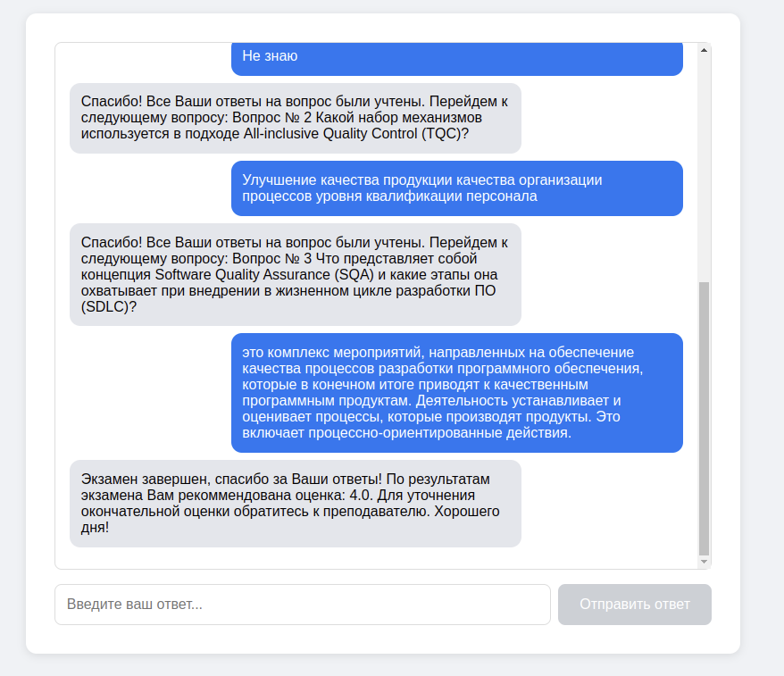Click the '(SDLC)?' text in question three
Image resolution: width=784 pixels, height=676 pixels.
(x=109, y=307)
